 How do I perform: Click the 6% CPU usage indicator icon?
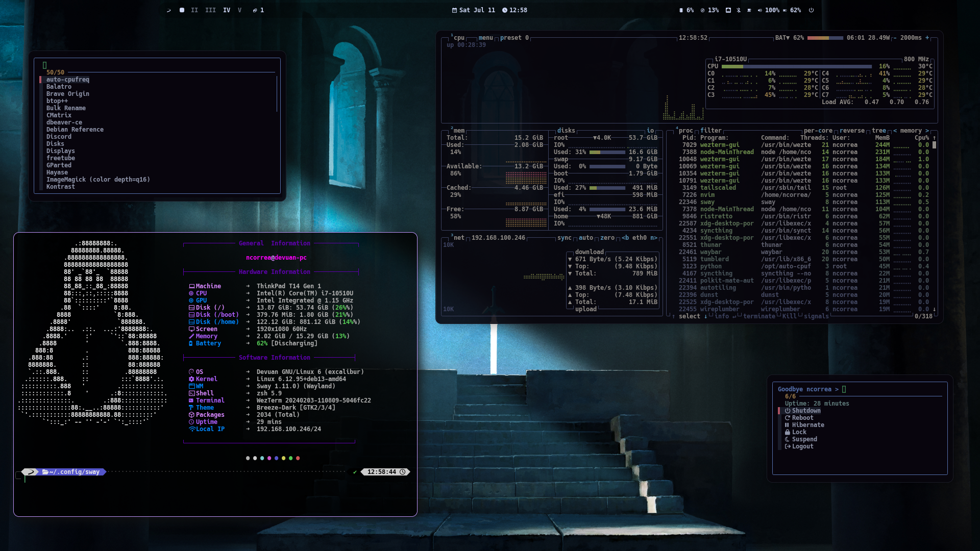(x=681, y=10)
